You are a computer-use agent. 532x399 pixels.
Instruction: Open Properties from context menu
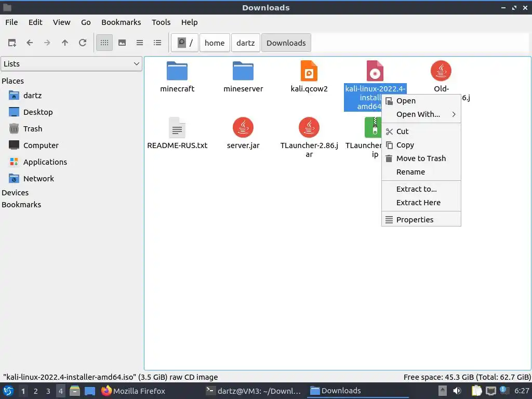point(421,220)
